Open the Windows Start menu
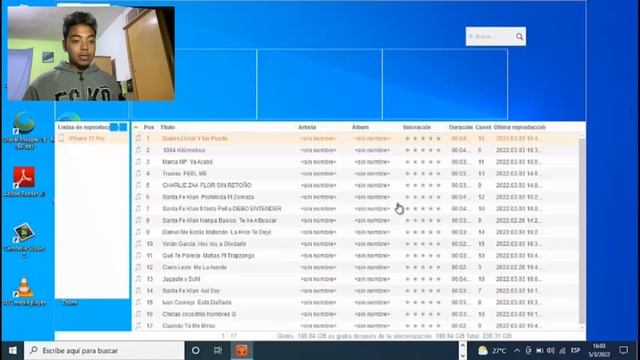This screenshot has height=360, width=640. 12,351
